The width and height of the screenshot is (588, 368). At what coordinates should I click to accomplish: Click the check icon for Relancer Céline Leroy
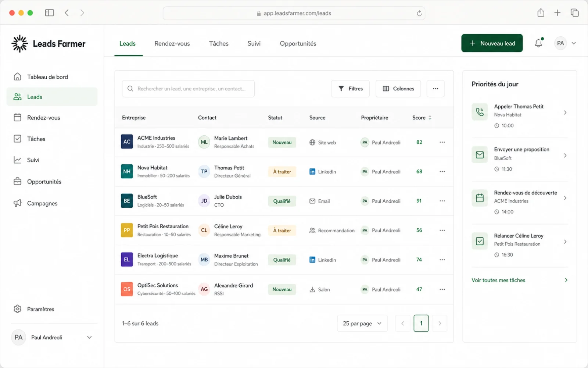tap(480, 241)
